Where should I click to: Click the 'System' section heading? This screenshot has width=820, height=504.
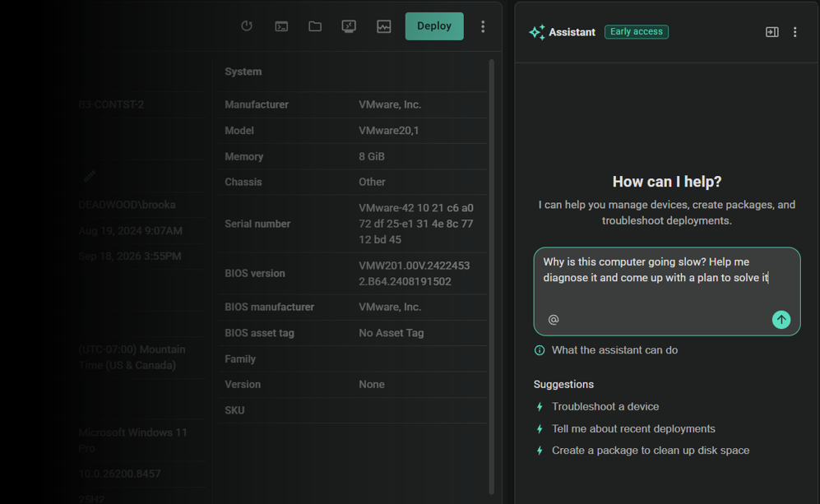243,72
